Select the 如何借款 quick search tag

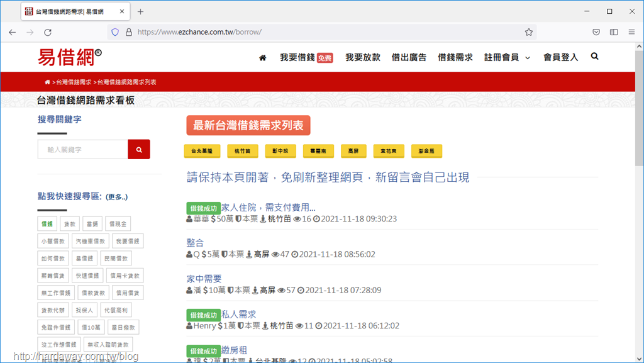[x=53, y=259]
